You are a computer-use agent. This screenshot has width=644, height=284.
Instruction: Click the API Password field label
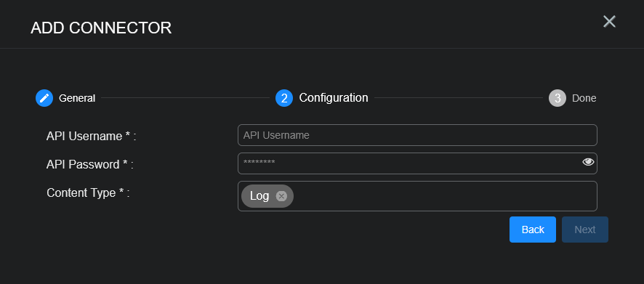click(x=90, y=165)
